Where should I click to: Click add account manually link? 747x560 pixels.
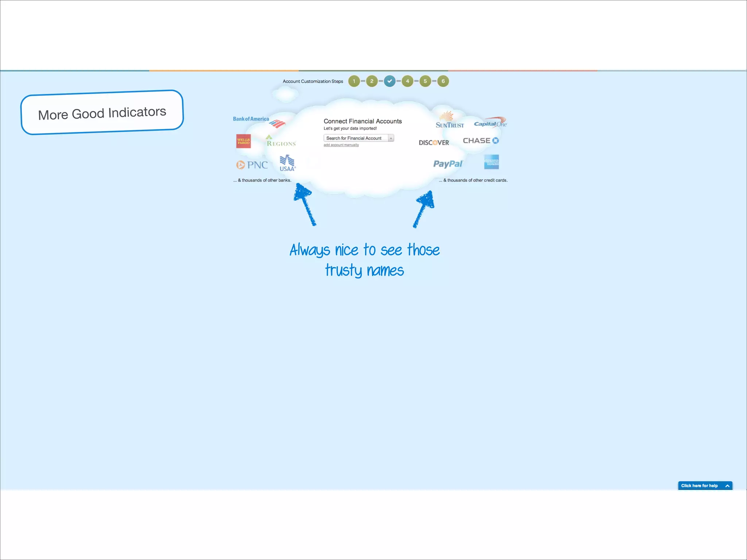pos(341,145)
